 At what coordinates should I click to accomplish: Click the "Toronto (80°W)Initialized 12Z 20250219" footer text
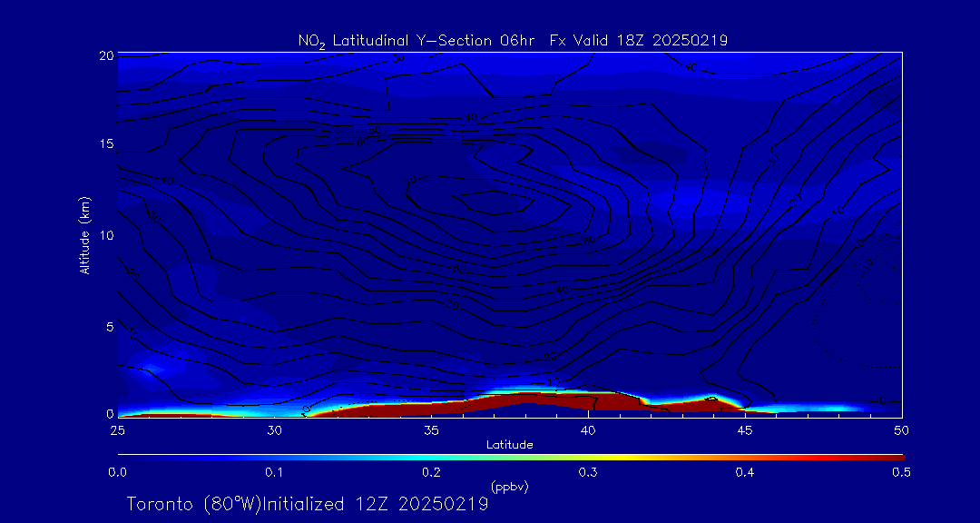tap(308, 504)
